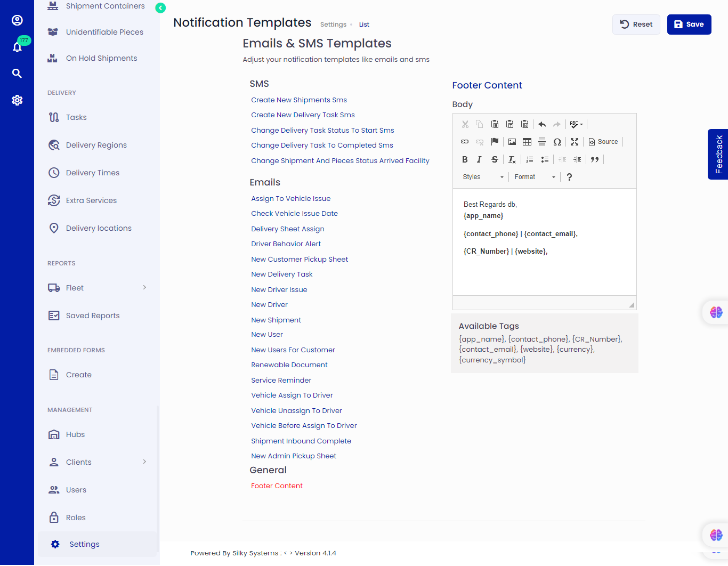728x566 pixels.
Task: Insert an image in the footer body
Action: coord(512,141)
